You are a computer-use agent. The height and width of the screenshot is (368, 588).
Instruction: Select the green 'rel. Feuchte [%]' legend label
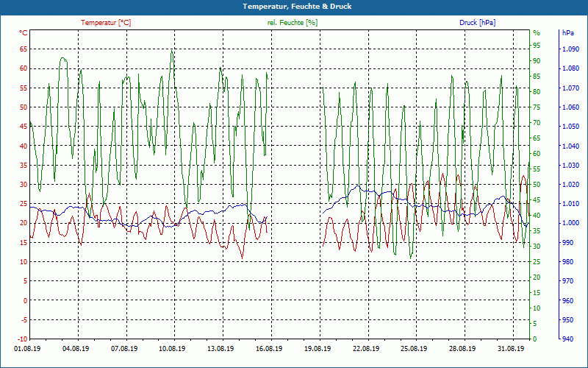[292, 23]
